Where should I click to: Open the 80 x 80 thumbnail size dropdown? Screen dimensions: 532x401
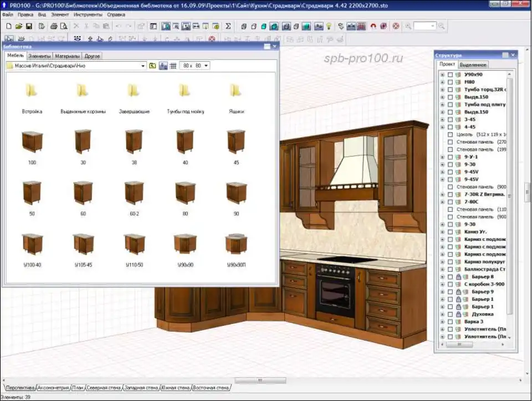coord(206,65)
